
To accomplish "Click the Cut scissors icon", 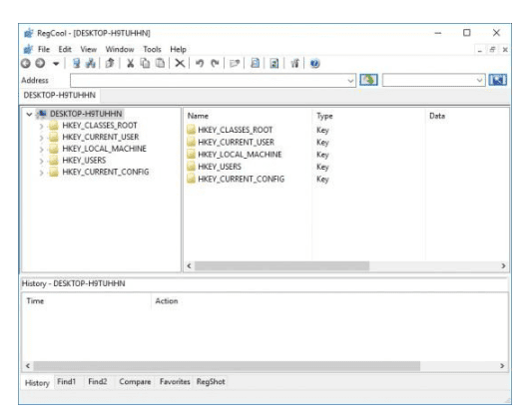I will (130, 64).
